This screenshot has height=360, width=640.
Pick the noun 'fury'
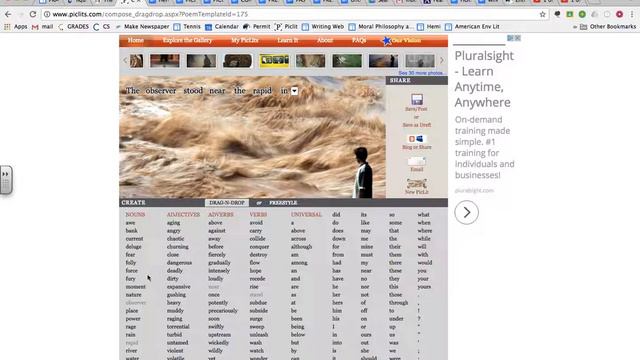131,279
